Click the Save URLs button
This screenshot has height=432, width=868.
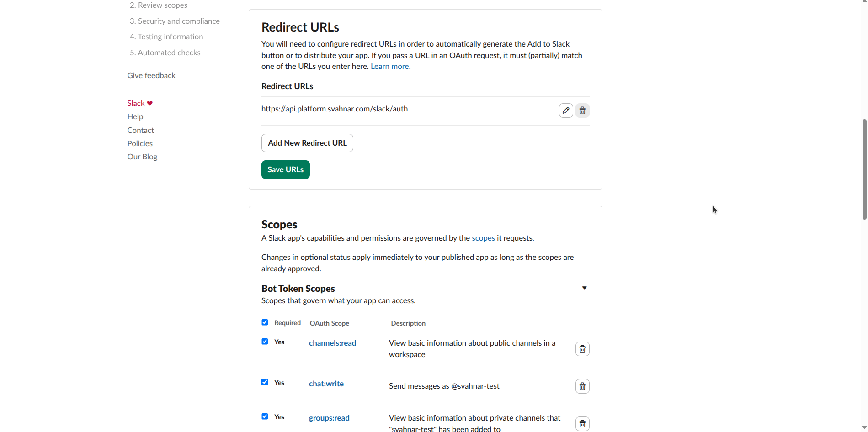[286, 169]
